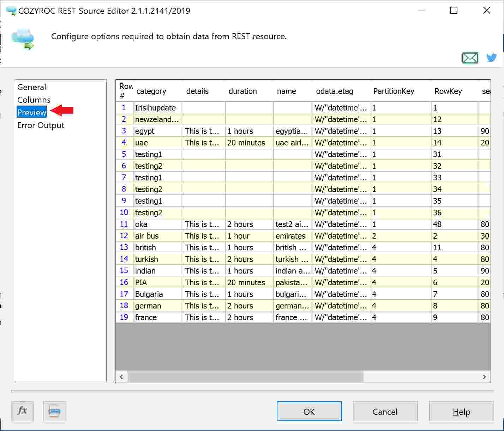
Task: Click the pakista... name cell
Action: click(293, 282)
